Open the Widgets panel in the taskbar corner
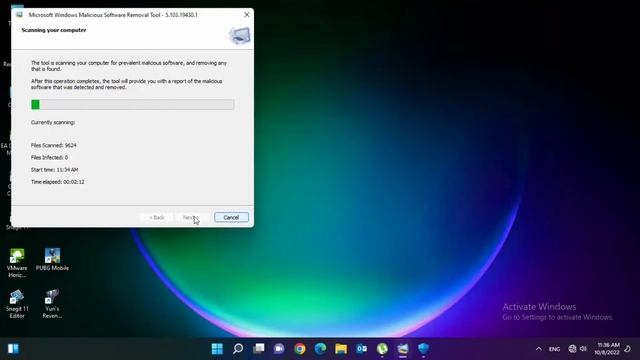 (13, 349)
